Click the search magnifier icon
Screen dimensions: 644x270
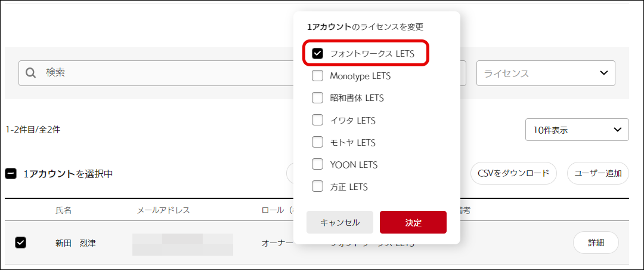tap(31, 73)
